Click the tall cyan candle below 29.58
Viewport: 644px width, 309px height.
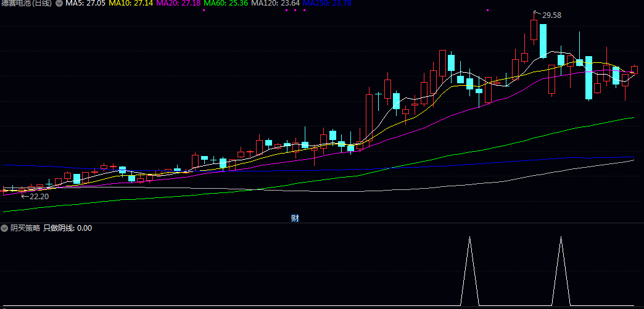pyautogui.click(x=543, y=41)
